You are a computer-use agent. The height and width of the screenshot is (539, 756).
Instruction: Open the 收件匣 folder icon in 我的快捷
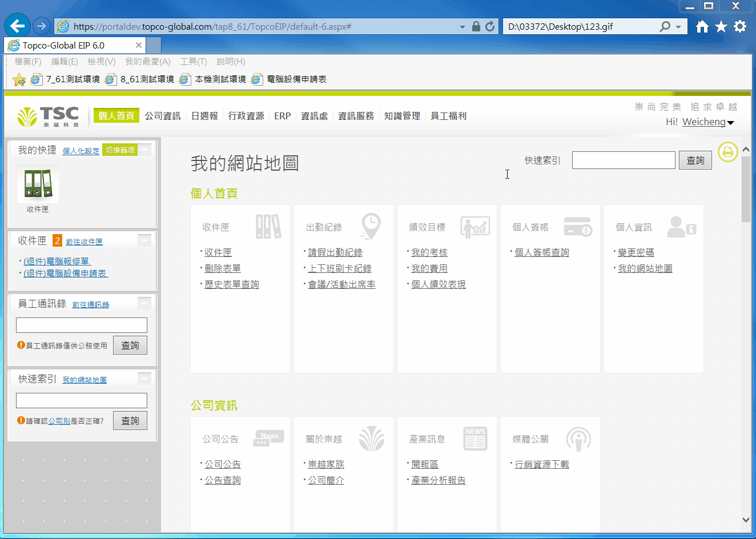pos(38,184)
